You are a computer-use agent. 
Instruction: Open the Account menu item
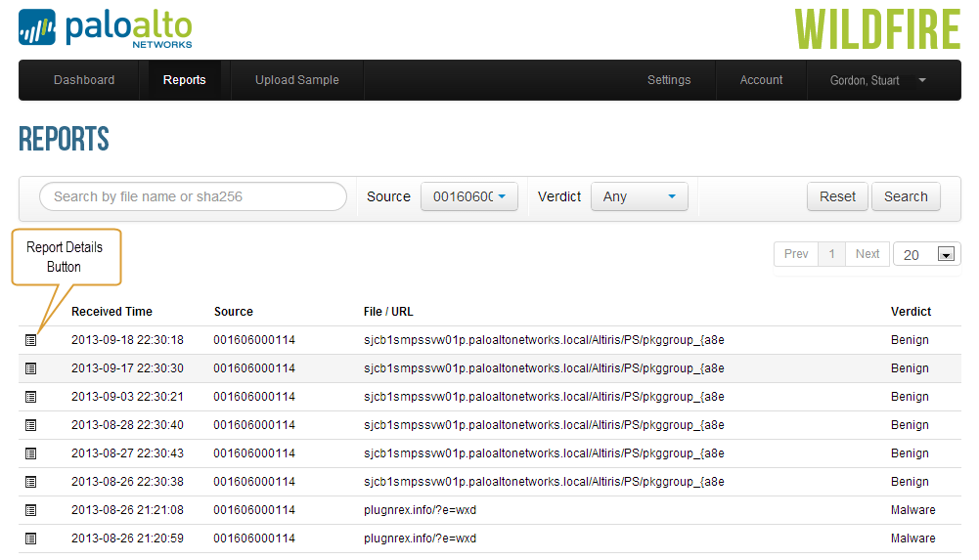761,80
